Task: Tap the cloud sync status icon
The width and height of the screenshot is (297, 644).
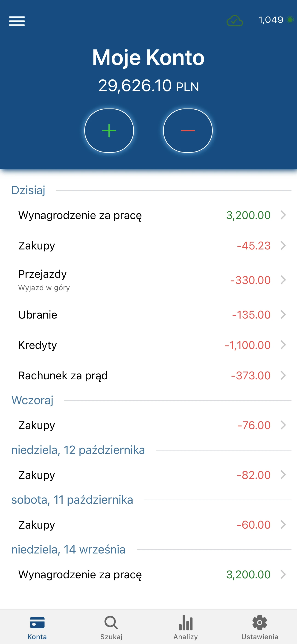Action: pos(234,21)
